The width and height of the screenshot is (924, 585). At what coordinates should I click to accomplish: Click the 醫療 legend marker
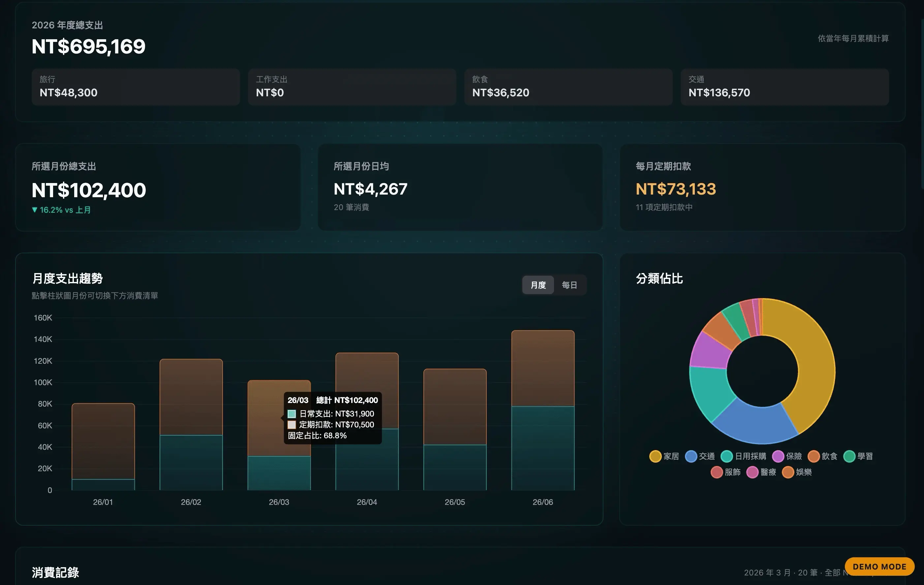752,472
